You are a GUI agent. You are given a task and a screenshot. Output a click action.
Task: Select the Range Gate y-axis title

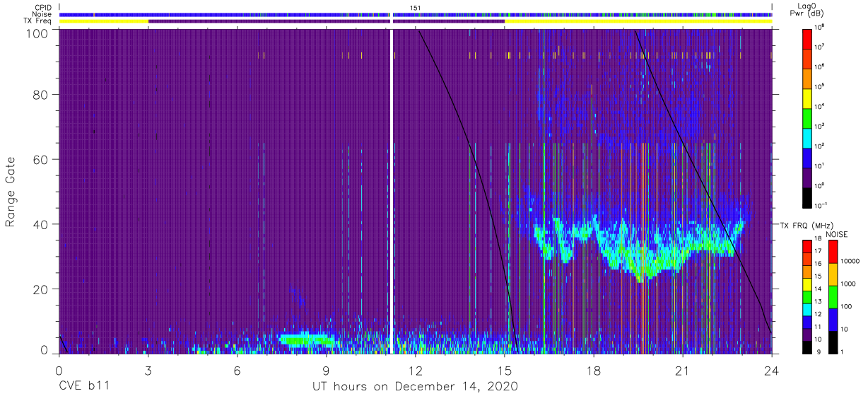[x=11, y=192]
